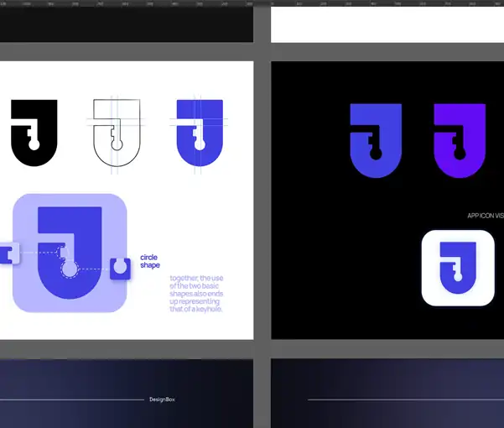Select the blue J logo on the black artboard

pos(376,140)
